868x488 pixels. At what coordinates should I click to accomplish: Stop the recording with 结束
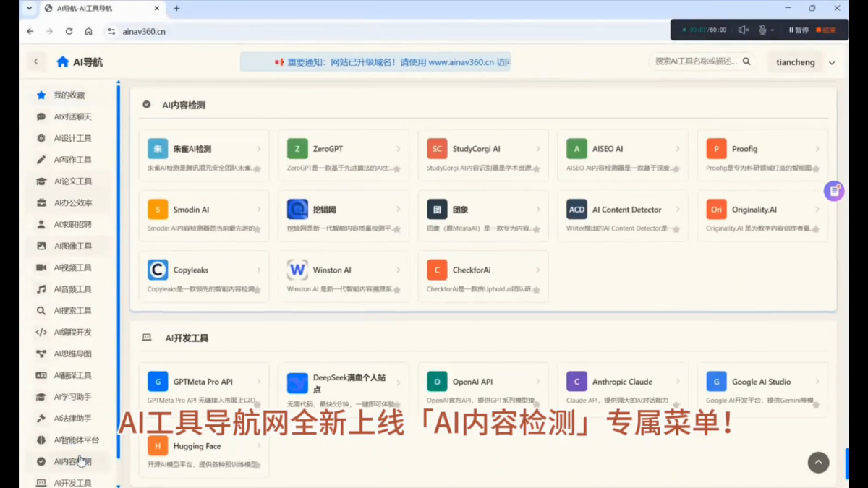point(825,30)
